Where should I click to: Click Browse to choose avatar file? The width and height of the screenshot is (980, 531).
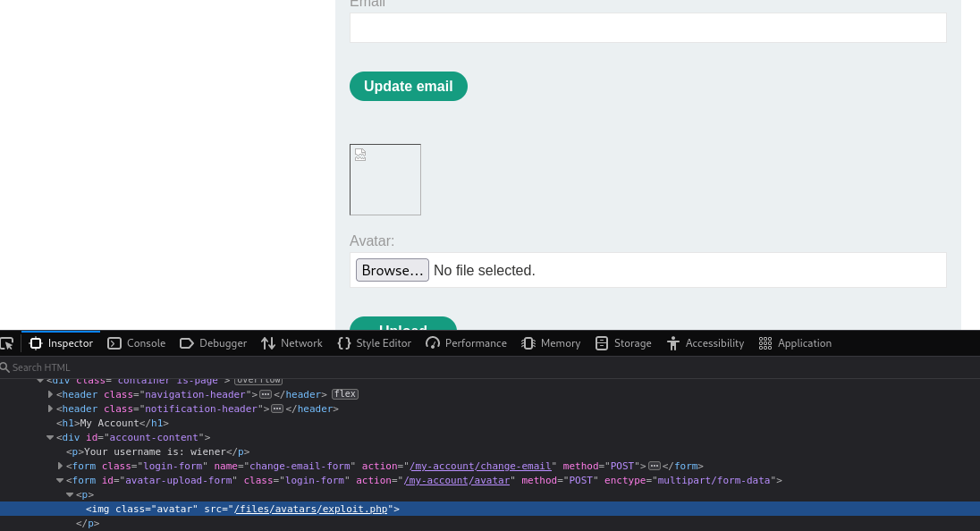point(392,270)
